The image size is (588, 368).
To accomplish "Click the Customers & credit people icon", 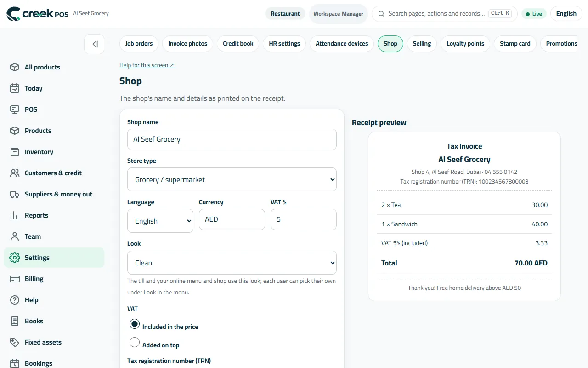I will point(15,173).
